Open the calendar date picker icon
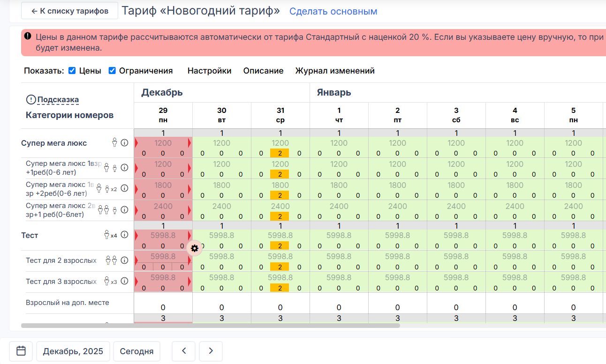The height and width of the screenshot is (364, 606). coord(21,351)
